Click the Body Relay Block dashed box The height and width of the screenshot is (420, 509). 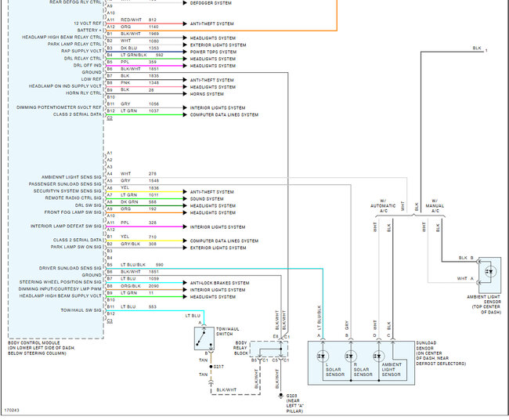pos(269,349)
